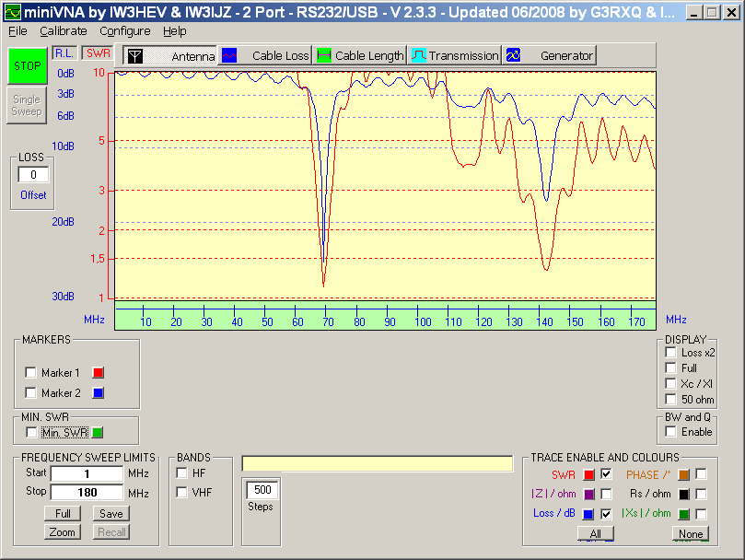Click the Cable Loss waveform icon
Viewport: 745px width, 560px height.
229,55
